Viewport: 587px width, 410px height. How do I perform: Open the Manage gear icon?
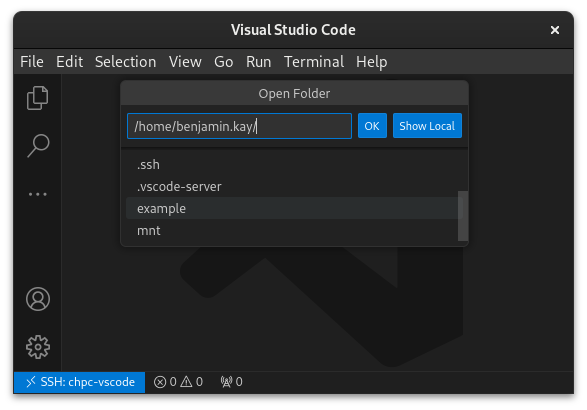(37, 347)
